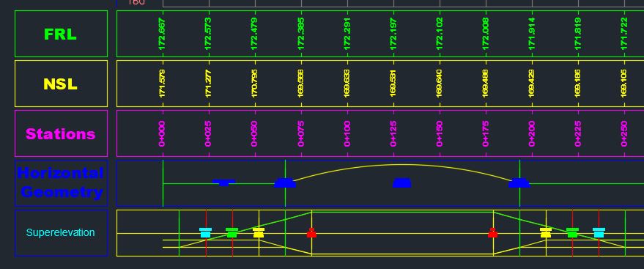Viewport: 644px width, 269px height.
Task: Select the Horizontal Geometry band title
Action: 60,183
